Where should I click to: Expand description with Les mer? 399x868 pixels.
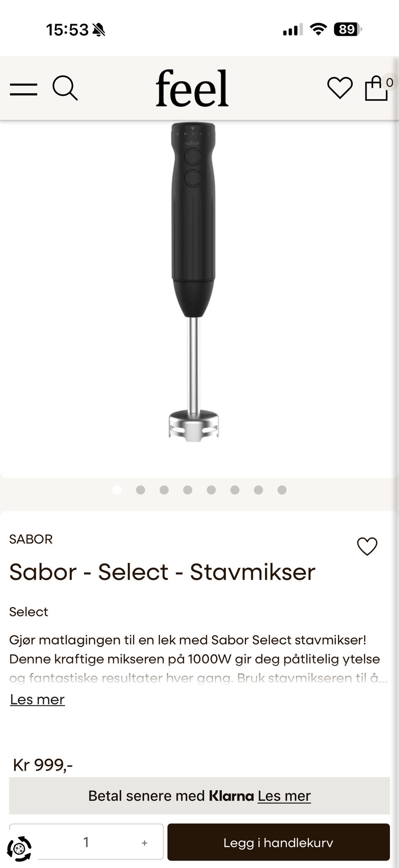[x=37, y=699]
